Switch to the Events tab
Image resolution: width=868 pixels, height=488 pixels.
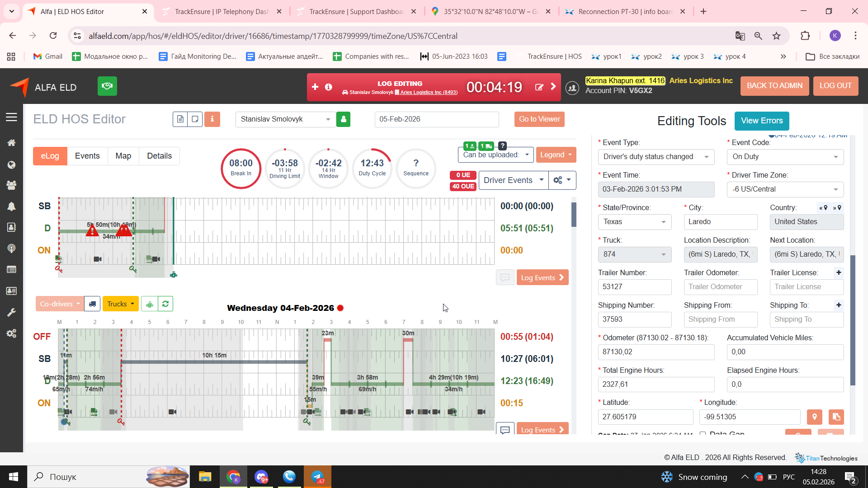coord(87,156)
